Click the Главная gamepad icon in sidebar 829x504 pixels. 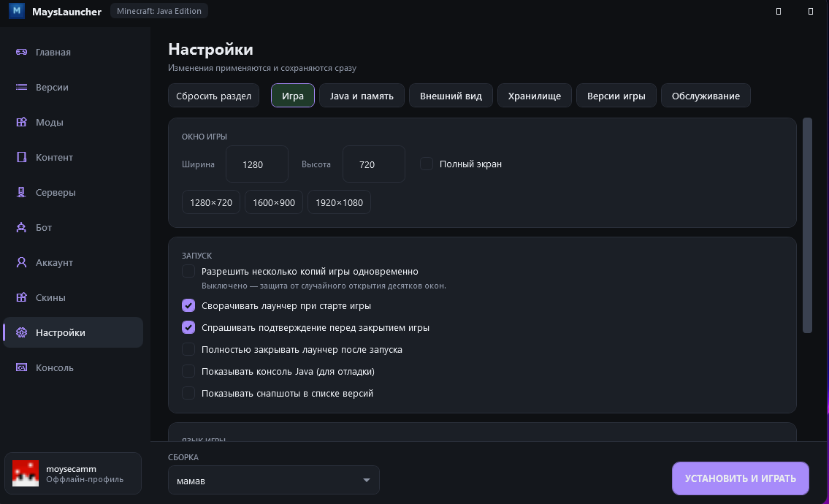(x=21, y=52)
